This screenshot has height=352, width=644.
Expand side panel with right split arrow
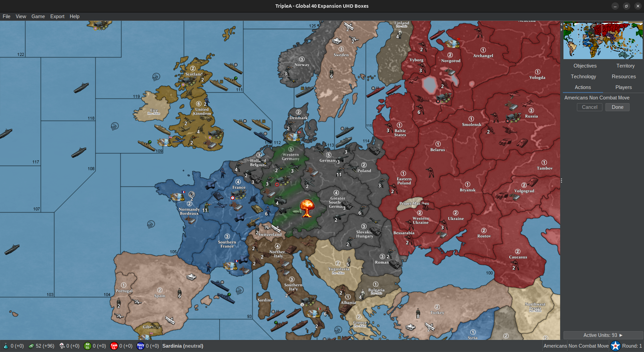(x=561, y=30)
